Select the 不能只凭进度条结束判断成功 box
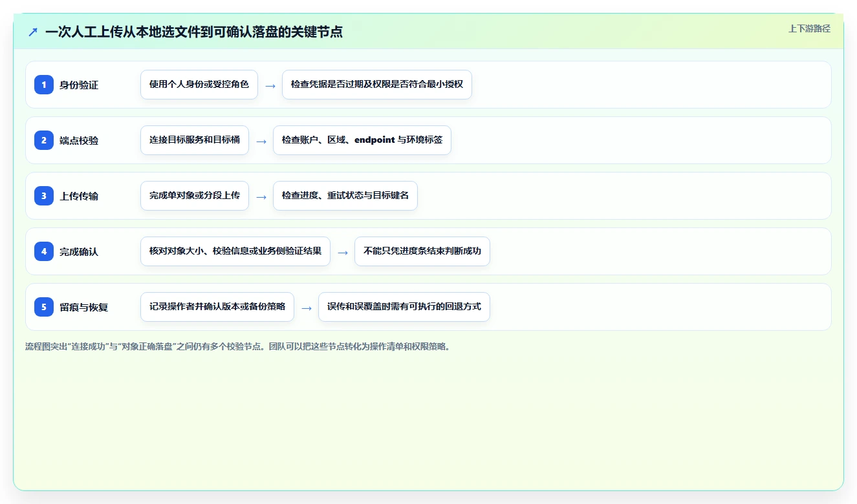The image size is (857, 504). 422,251
